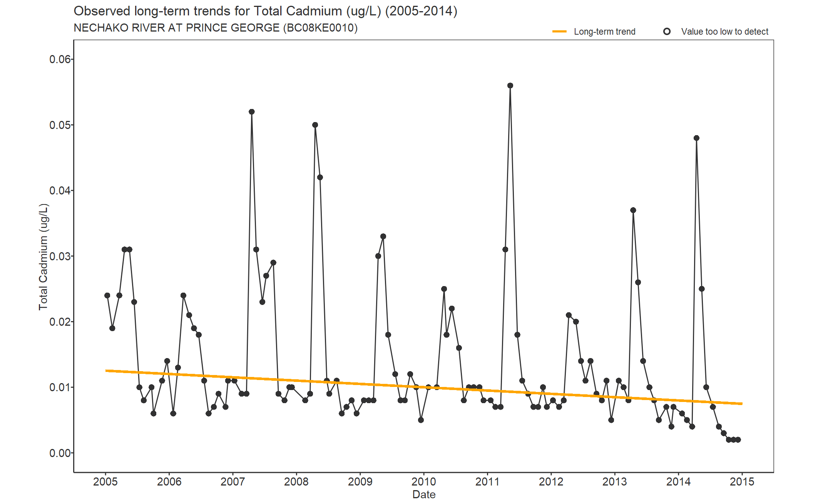
Task: Click the 2007 x-axis tick label
Action: [x=233, y=482]
